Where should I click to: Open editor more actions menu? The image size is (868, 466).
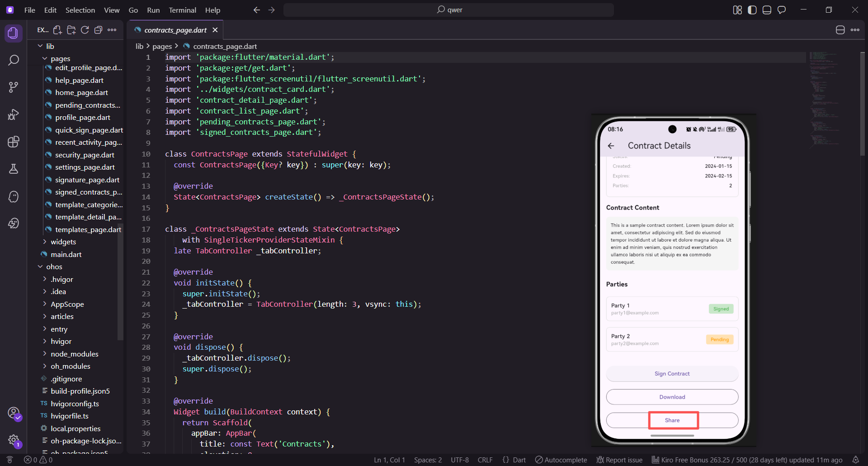click(855, 30)
